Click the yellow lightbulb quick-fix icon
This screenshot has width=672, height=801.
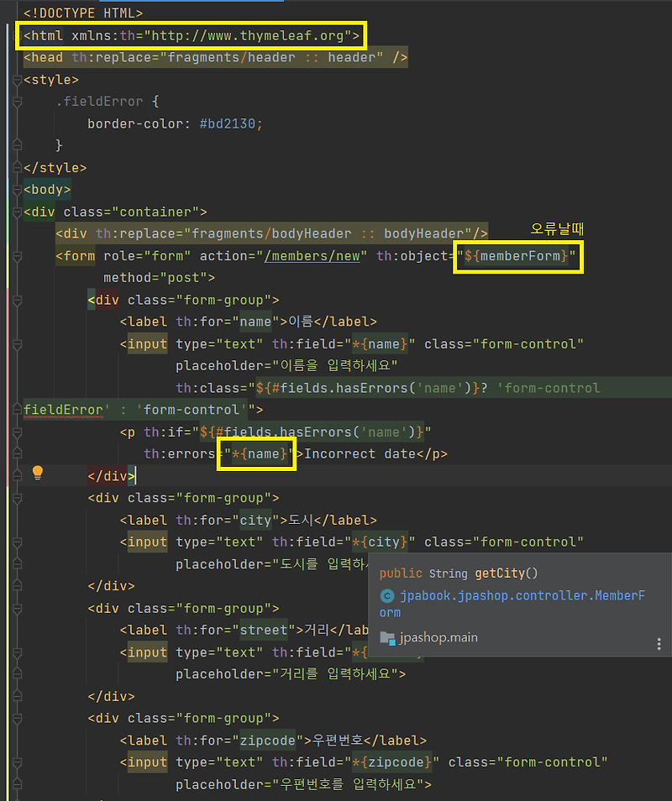coord(37,473)
